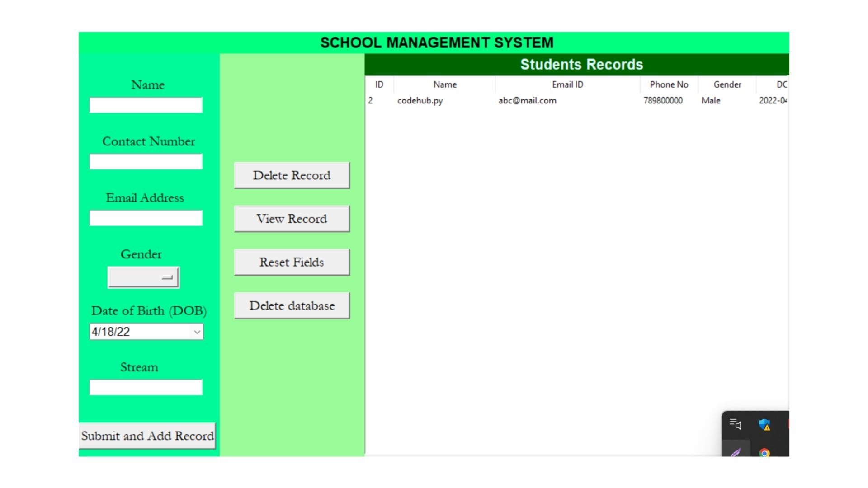Click the Name column header in Students Records
Image resolution: width=868 pixels, height=488 pixels.
tap(445, 84)
